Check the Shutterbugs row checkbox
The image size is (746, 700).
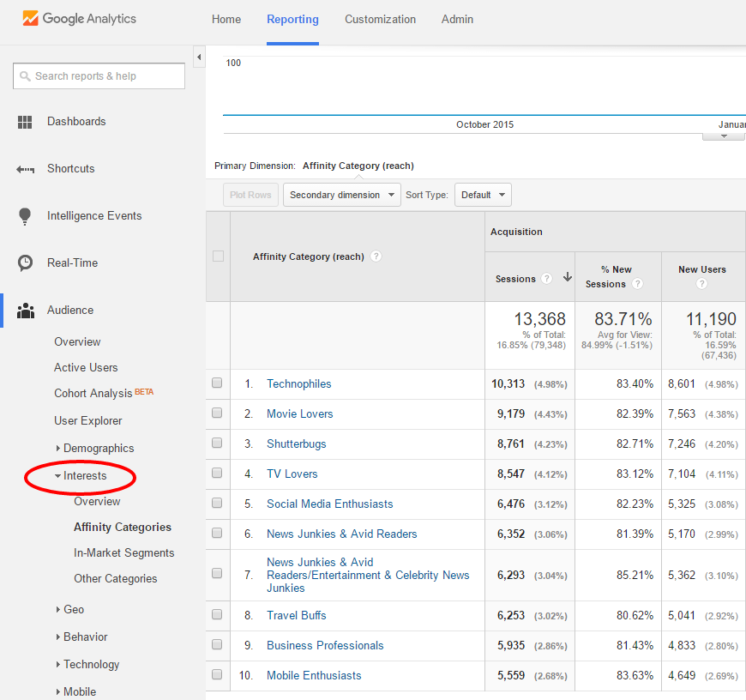click(x=217, y=443)
